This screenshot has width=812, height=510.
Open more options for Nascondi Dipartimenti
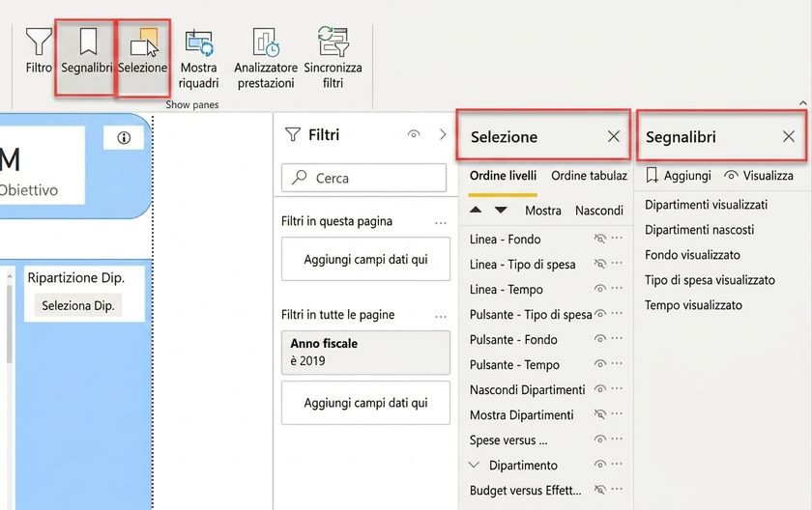[617, 388]
